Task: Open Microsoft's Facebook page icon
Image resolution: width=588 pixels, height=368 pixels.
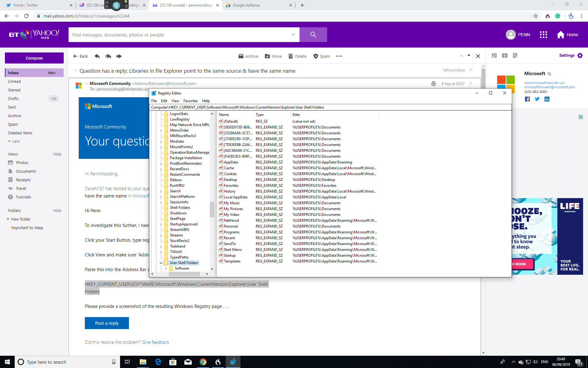Action: (527, 99)
